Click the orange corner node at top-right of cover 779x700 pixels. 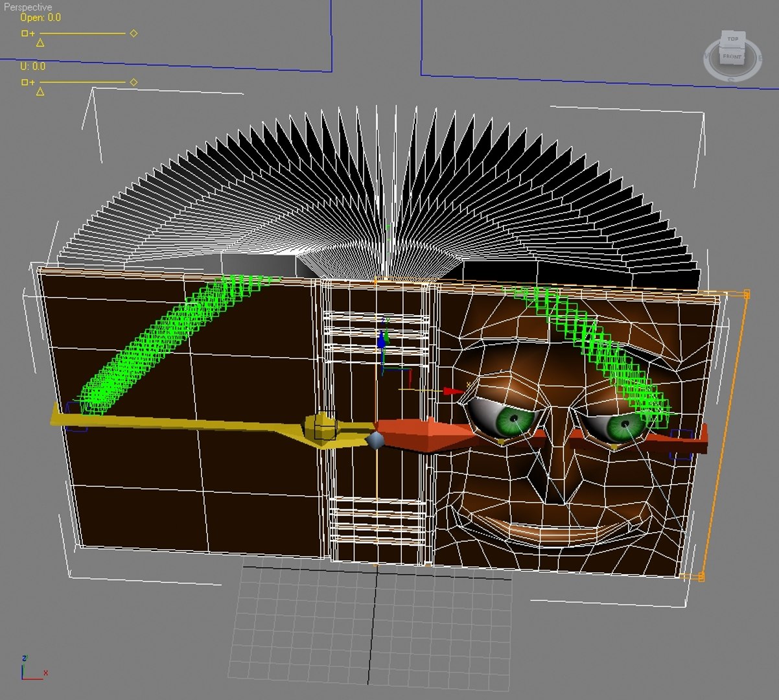click(x=747, y=294)
